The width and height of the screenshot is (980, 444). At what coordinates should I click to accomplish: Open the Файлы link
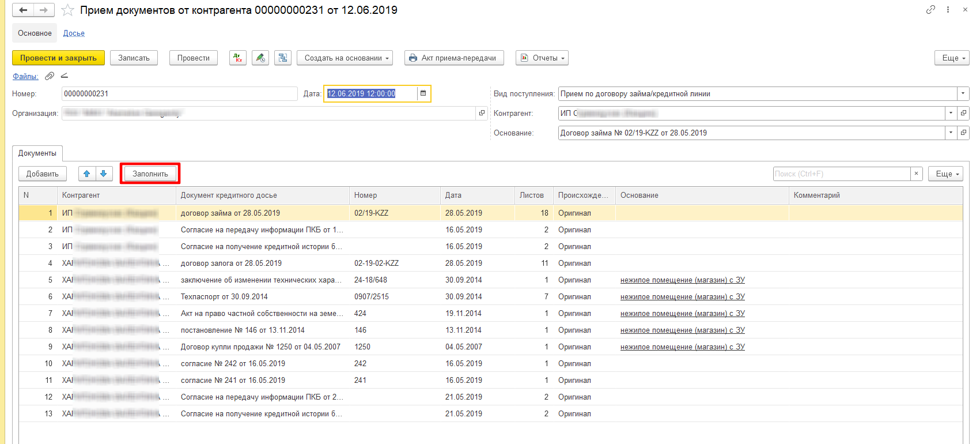[x=25, y=76]
